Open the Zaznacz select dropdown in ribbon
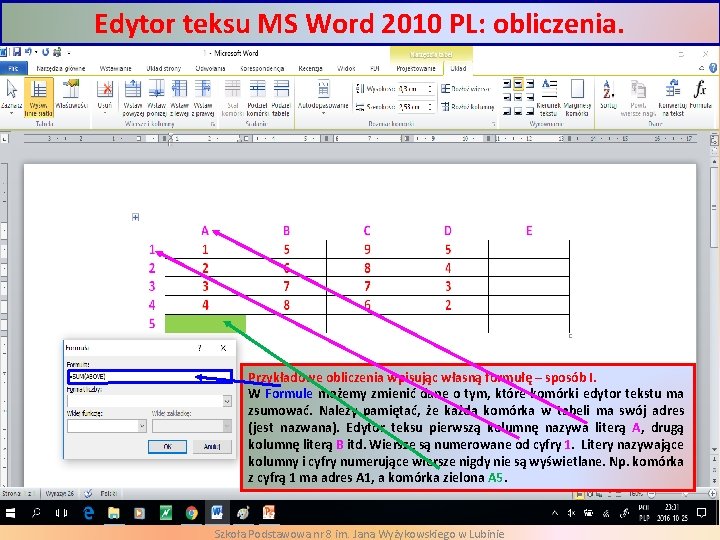The height and width of the screenshot is (540, 720). tap(11, 97)
